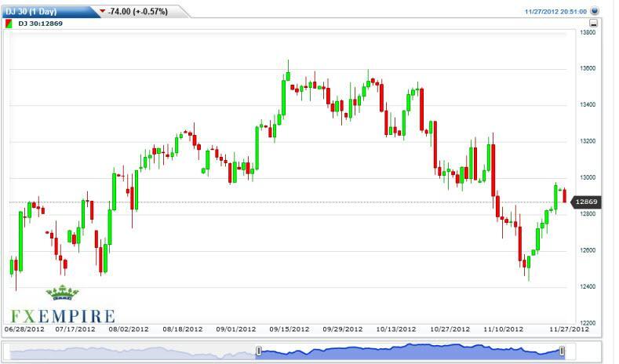619x364 pixels.
Task: Click the gray unselected area of the navigator
Action: click(133, 351)
